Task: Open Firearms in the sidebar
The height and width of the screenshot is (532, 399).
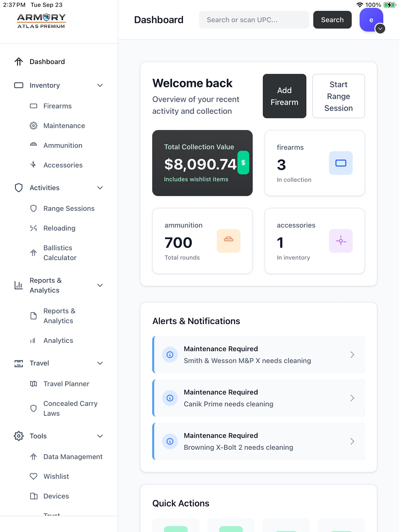Action: pos(57,106)
